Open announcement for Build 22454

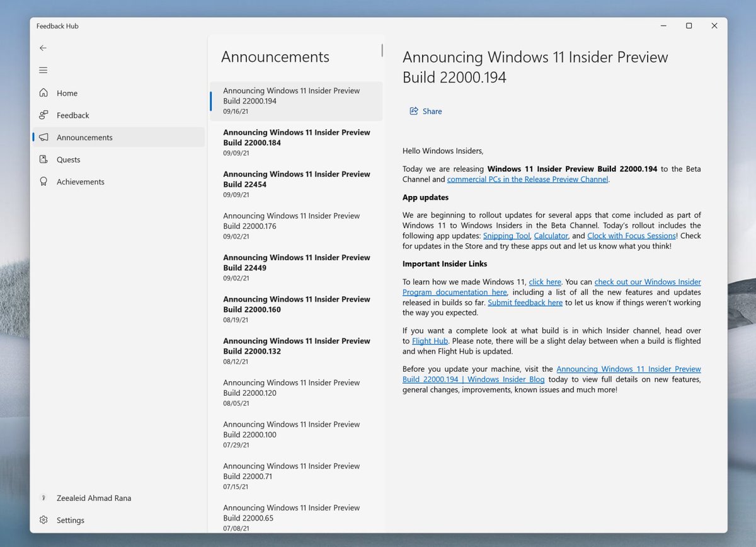[x=296, y=184]
